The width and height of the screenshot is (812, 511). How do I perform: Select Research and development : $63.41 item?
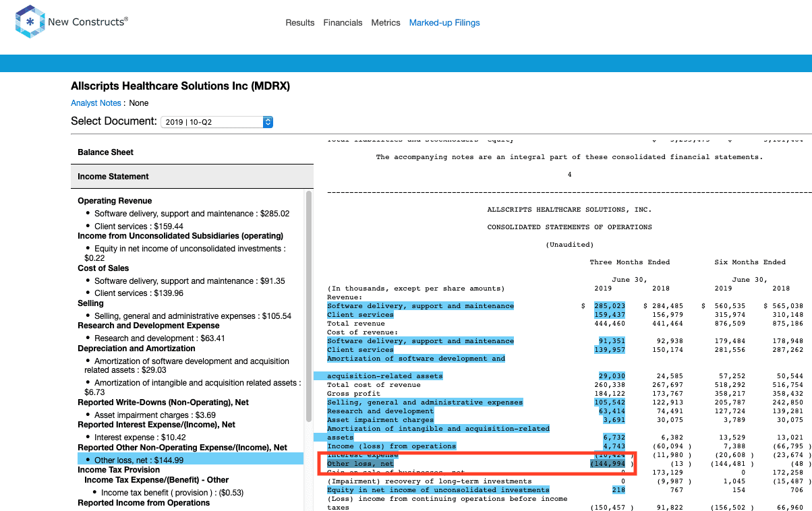[x=159, y=338]
